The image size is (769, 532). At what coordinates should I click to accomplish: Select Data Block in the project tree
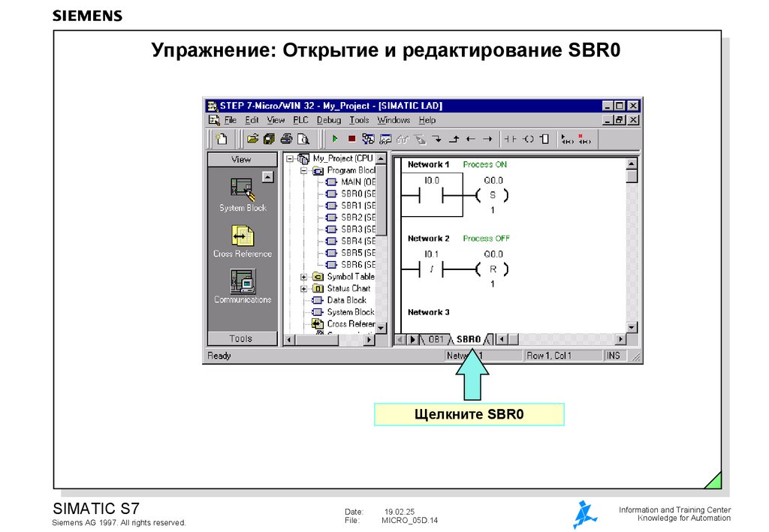pos(340,300)
